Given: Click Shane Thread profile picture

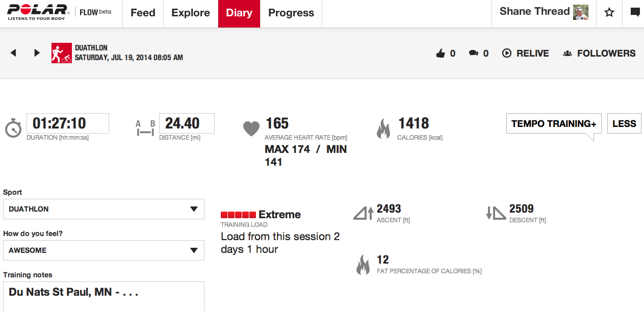Looking at the screenshot, I should 581,12.
